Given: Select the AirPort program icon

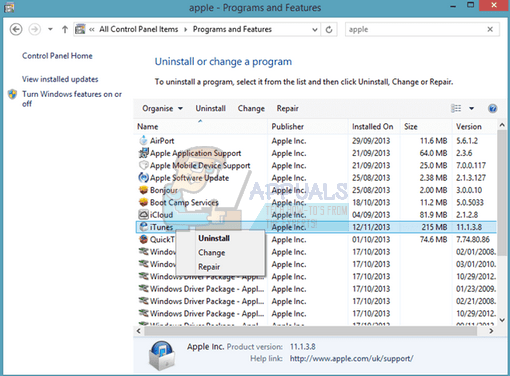Looking at the screenshot, I should (143, 140).
